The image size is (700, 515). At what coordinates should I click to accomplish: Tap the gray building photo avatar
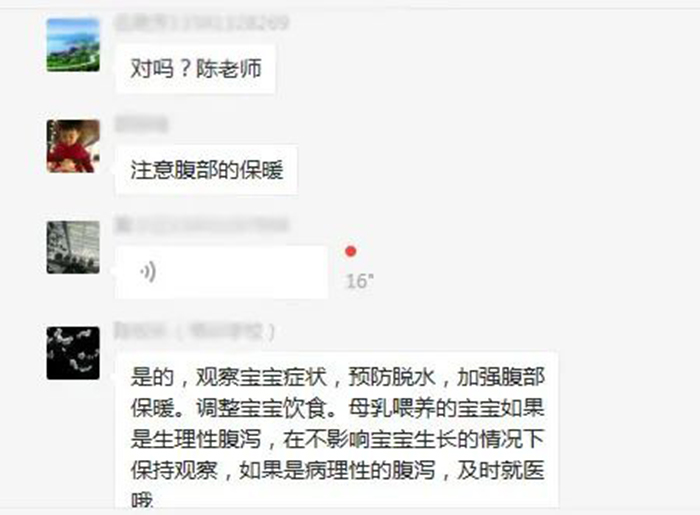pyautogui.click(x=73, y=247)
